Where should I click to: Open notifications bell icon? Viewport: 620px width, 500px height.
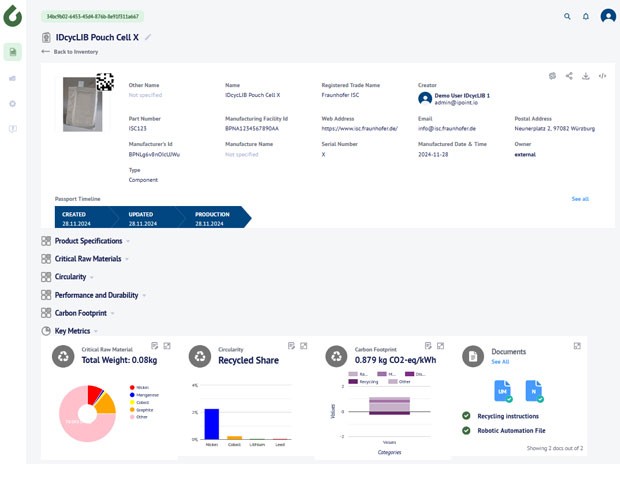click(586, 16)
